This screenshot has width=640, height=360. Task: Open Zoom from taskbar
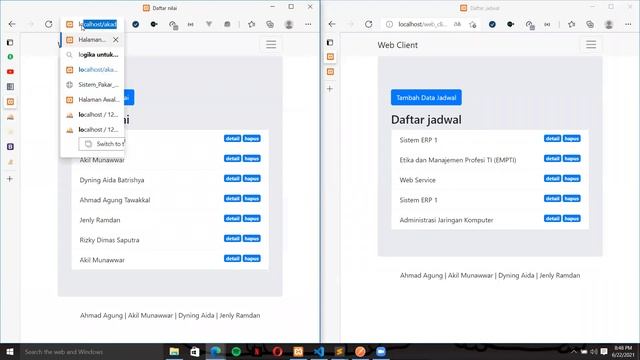click(381, 351)
